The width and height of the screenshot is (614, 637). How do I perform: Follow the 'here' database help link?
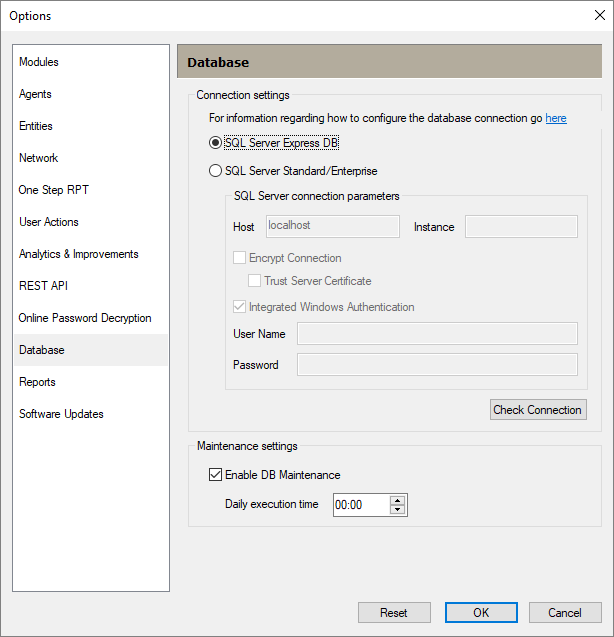[555, 118]
